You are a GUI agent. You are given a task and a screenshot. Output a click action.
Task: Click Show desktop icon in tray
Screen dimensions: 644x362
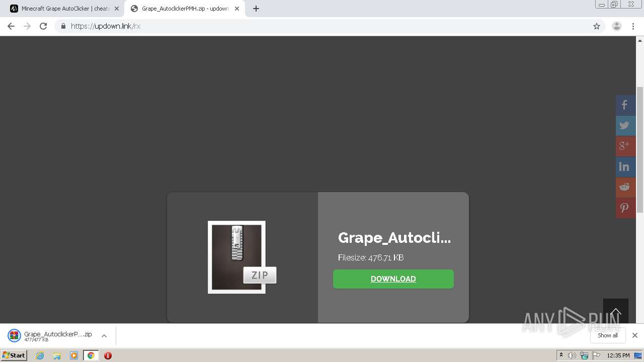coord(638,355)
